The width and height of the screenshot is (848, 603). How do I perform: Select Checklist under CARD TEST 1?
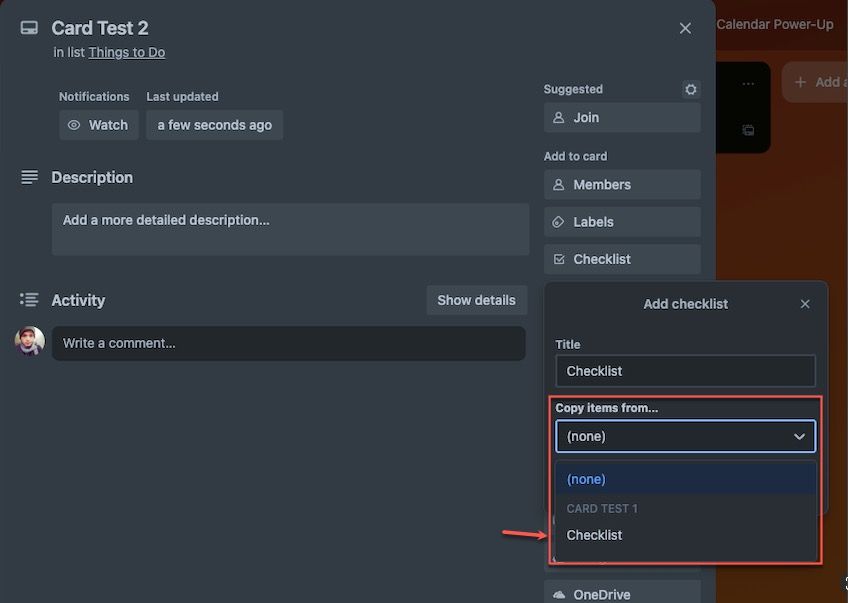pos(685,535)
